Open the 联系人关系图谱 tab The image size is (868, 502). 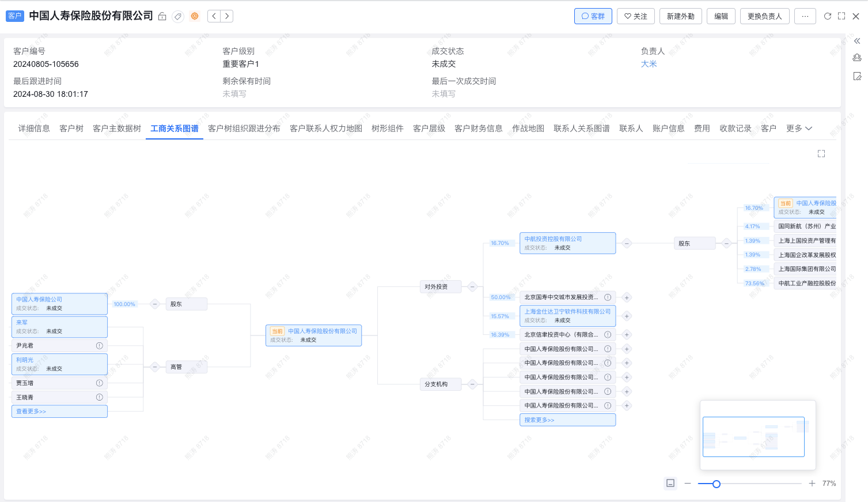point(581,129)
